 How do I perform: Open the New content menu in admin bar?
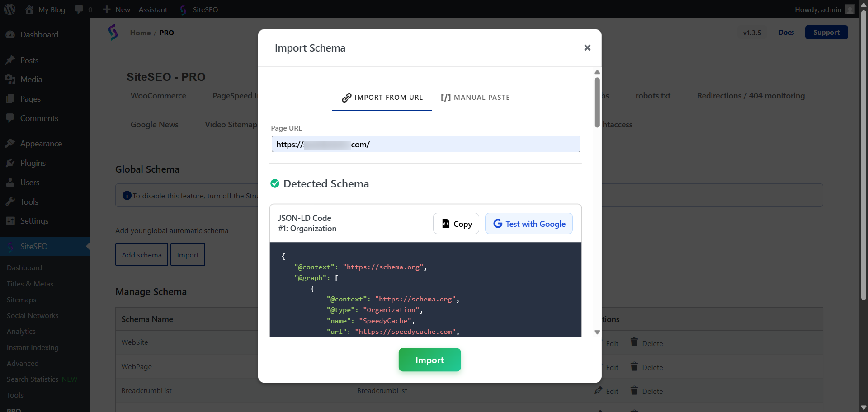[117, 9]
